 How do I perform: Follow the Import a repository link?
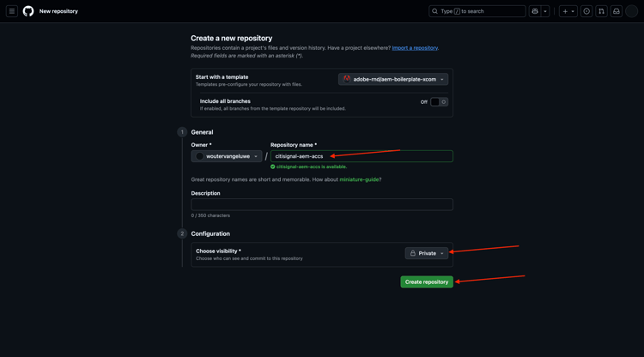415,48
